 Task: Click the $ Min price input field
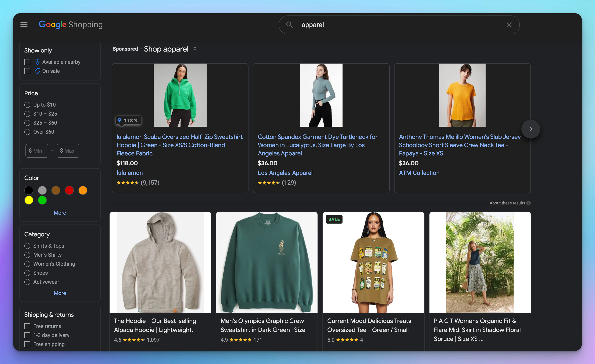pos(37,151)
